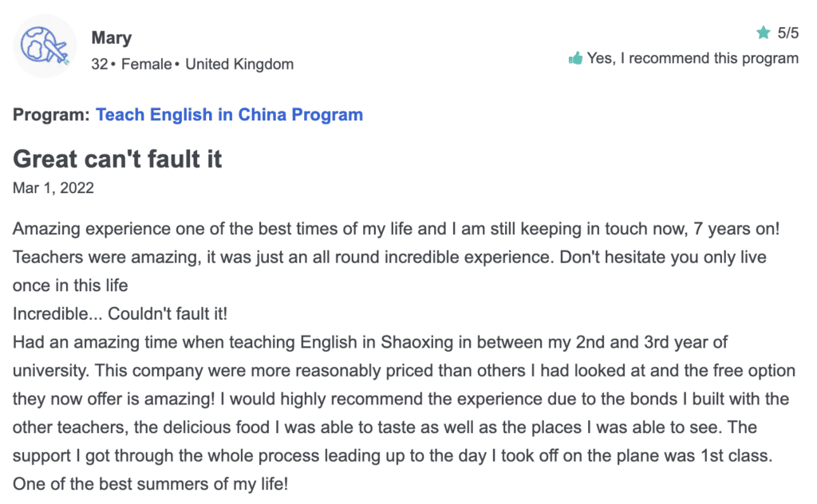Click the line mentioning teaching English in Shaoxing
The image size is (817, 504).
pos(370,342)
